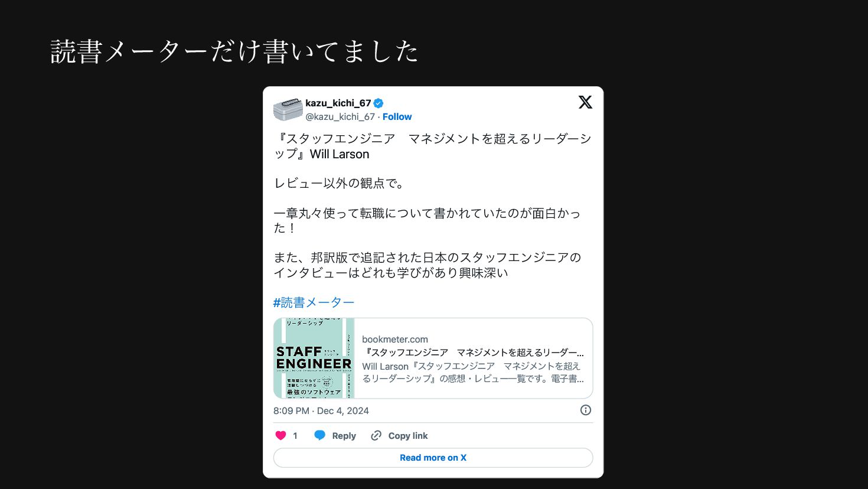Open the kazu_kichi_67 profile avatar
This screenshot has height=489, width=868.
pos(288,109)
